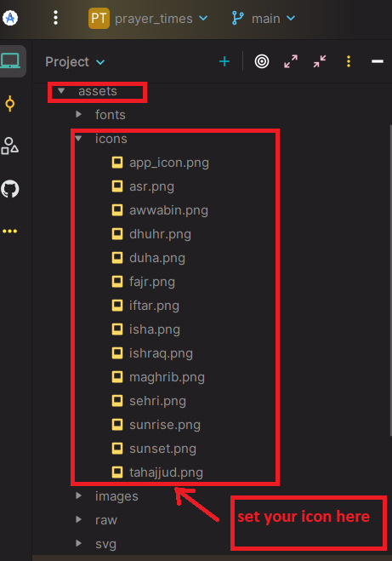Select asr.png file name
This screenshot has width=392, height=561.
[151, 186]
